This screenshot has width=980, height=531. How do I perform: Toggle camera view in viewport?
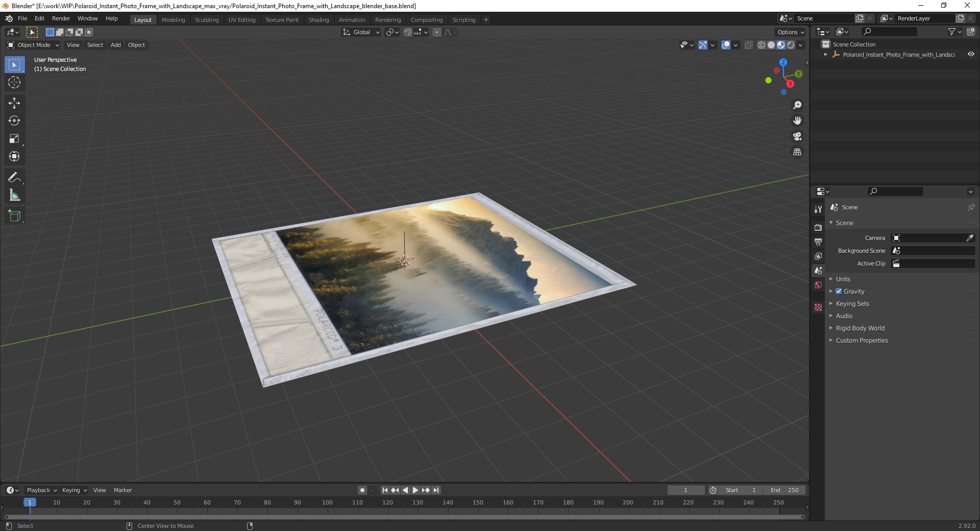click(797, 136)
